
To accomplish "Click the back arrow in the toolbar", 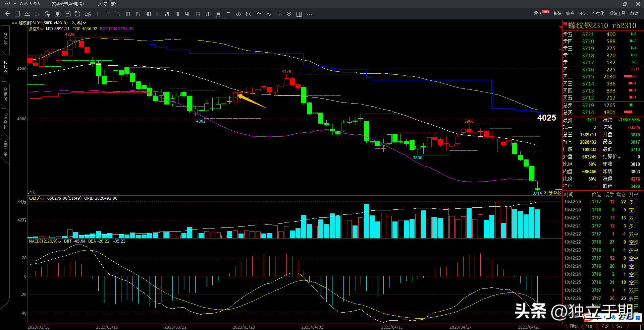I will point(7,14).
